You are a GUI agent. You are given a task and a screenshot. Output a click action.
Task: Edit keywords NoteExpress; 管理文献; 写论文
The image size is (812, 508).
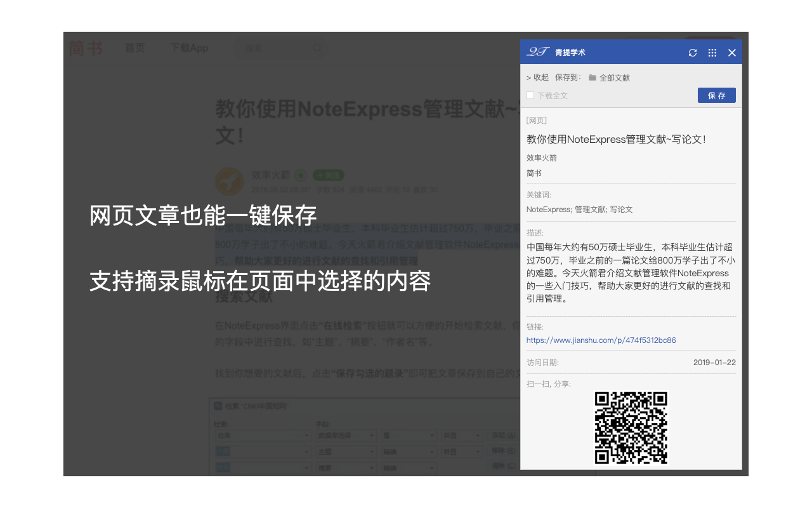[x=579, y=209]
